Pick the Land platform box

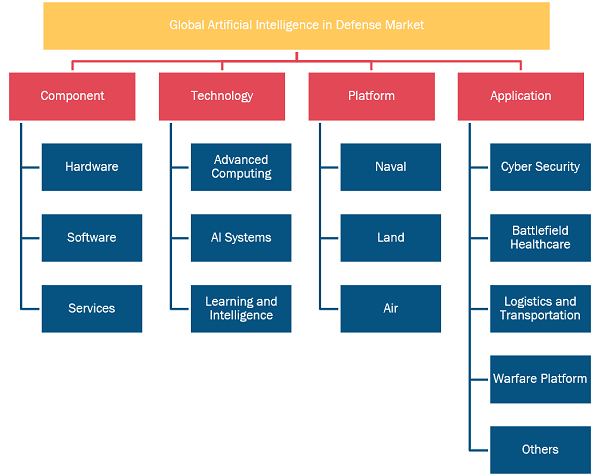391,238
